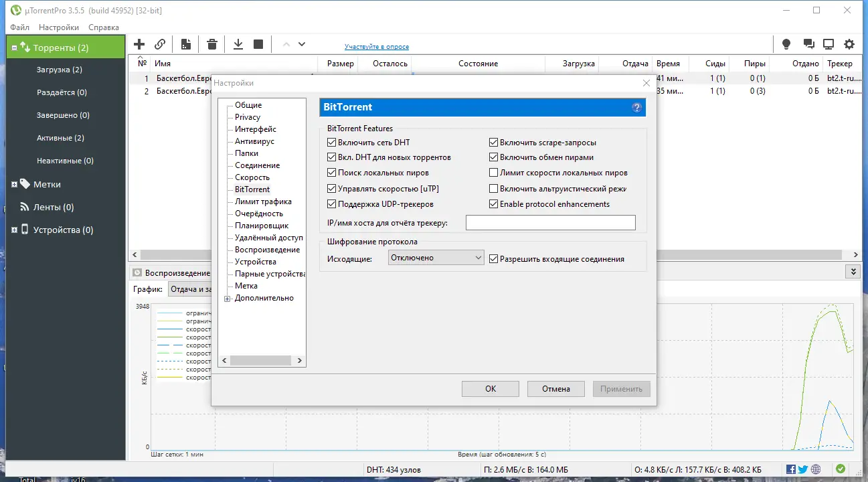Disable the DHT network option
Screen dimensions: 868x482
point(332,142)
